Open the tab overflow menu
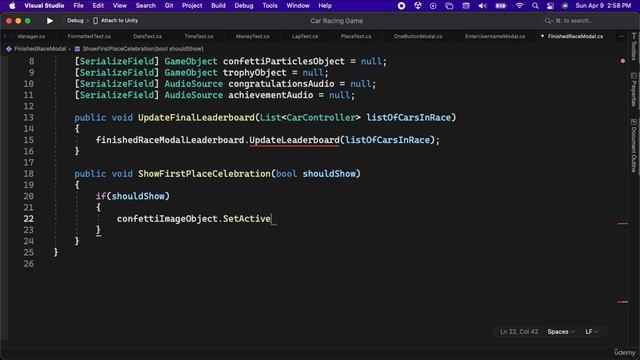This screenshot has width=640, height=360. click(621, 36)
